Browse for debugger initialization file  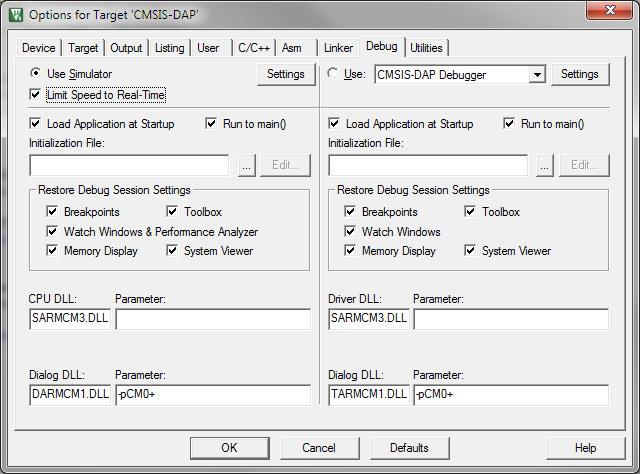point(544,165)
